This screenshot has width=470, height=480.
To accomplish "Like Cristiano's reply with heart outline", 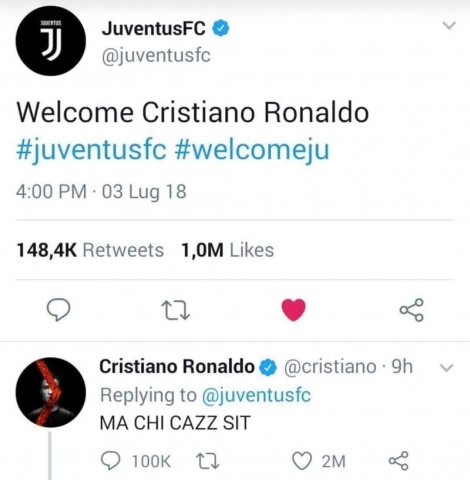I will tap(302, 461).
